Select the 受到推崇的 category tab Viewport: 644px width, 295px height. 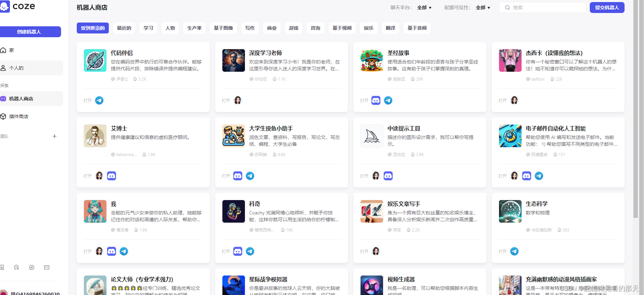tap(93, 28)
